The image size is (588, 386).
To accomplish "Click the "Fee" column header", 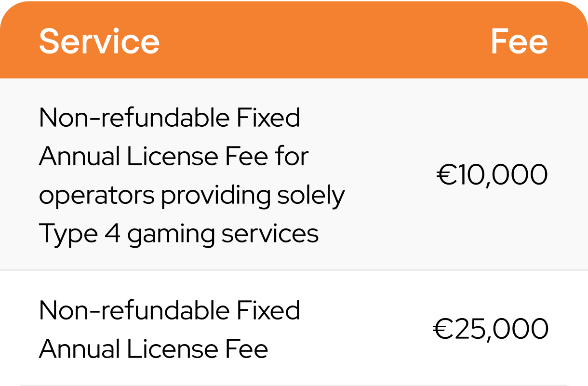I will coord(519,41).
